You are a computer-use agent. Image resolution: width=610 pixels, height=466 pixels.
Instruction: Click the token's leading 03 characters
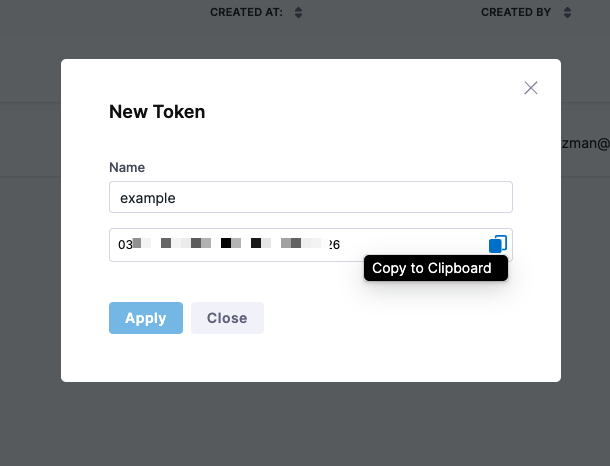point(125,245)
